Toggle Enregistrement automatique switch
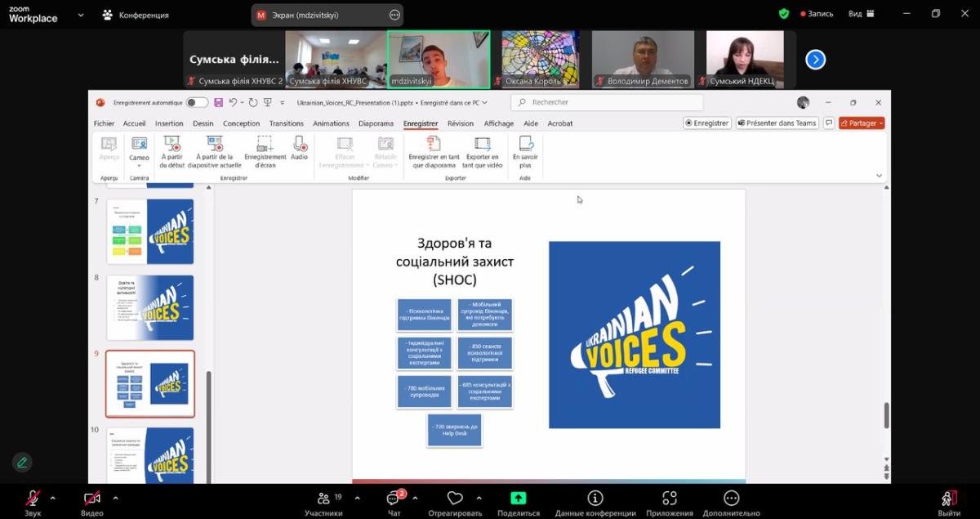980x519 pixels. tap(197, 102)
